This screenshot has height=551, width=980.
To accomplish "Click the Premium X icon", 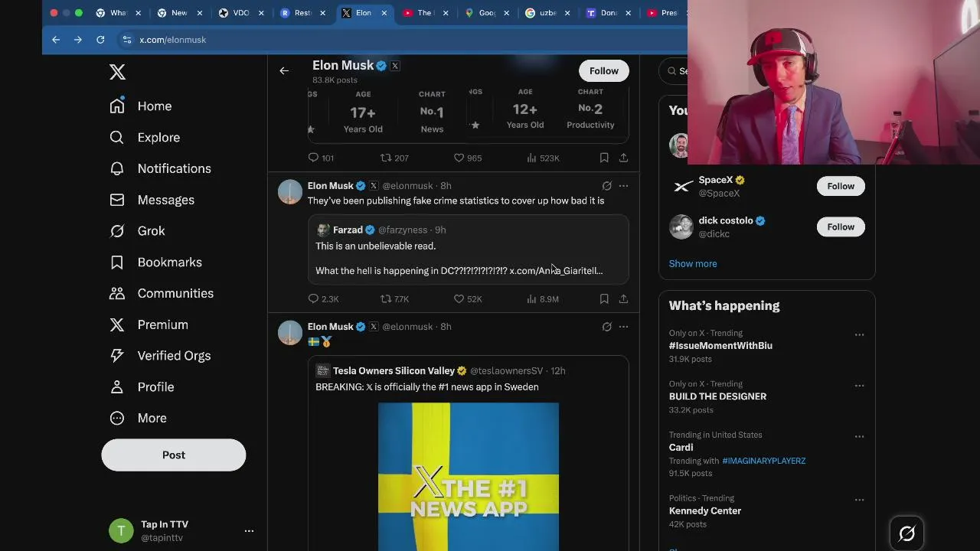I will click(x=117, y=324).
